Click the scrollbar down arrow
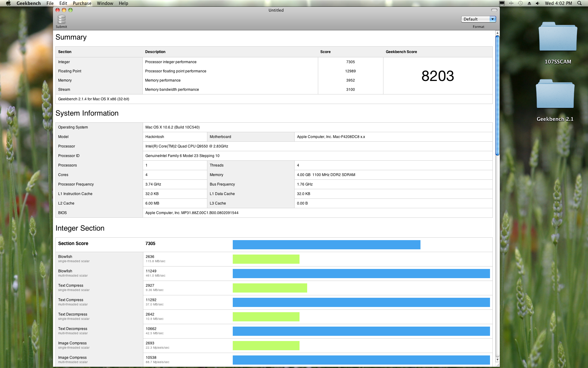The image size is (588, 368). click(x=497, y=359)
